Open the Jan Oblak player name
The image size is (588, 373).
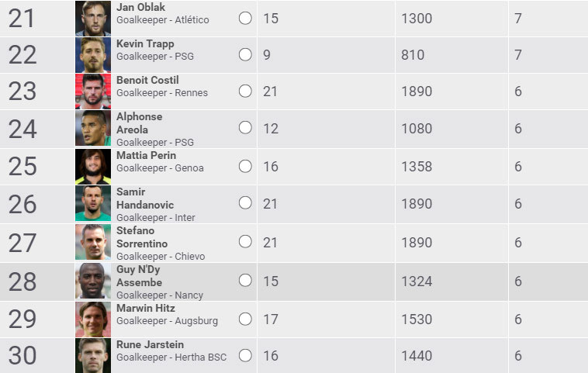click(140, 8)
